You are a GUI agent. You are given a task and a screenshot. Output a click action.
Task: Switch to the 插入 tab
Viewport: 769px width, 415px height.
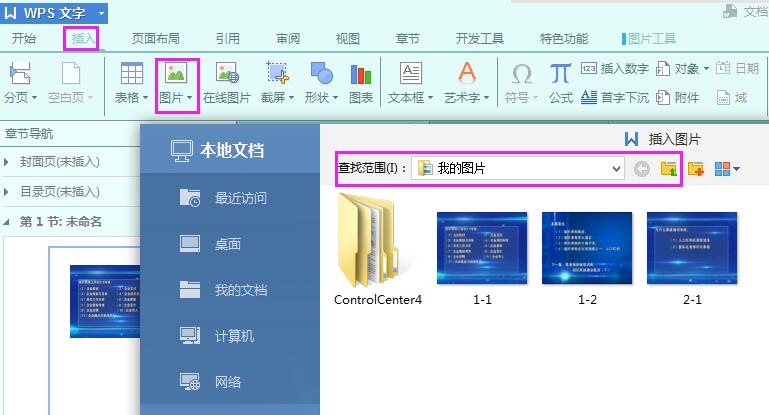pyautogui.click(x=82, y=39)
